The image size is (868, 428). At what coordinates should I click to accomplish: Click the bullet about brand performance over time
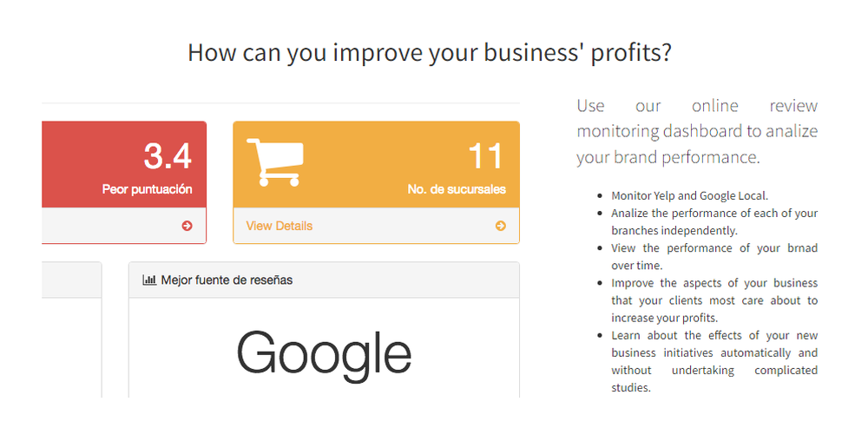[714, 256]
